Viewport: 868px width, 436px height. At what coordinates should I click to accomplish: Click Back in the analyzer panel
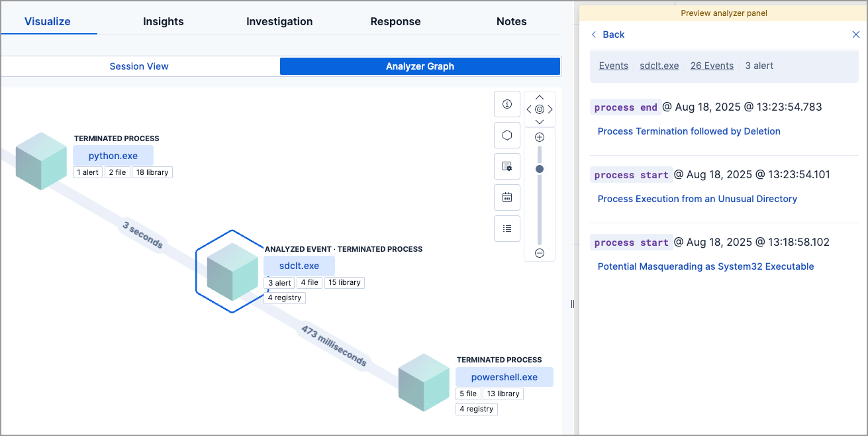(x=608, y=34)
